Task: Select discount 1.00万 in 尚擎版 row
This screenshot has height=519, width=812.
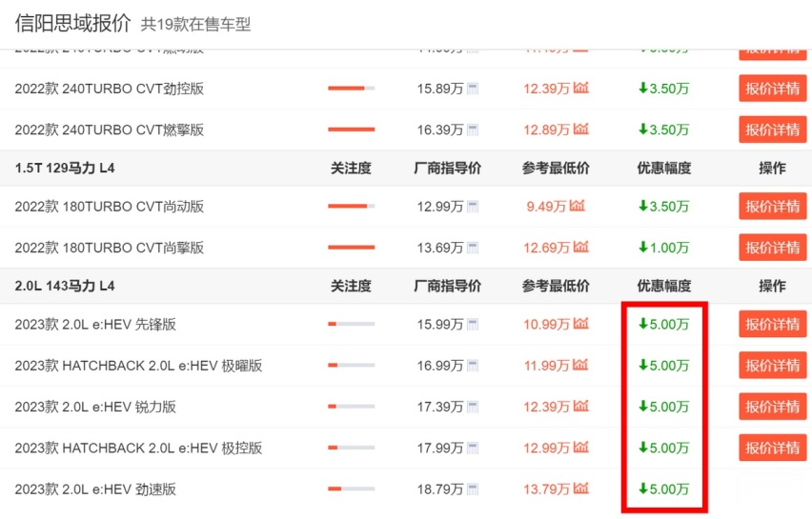Action: click(x=664, y=248)
